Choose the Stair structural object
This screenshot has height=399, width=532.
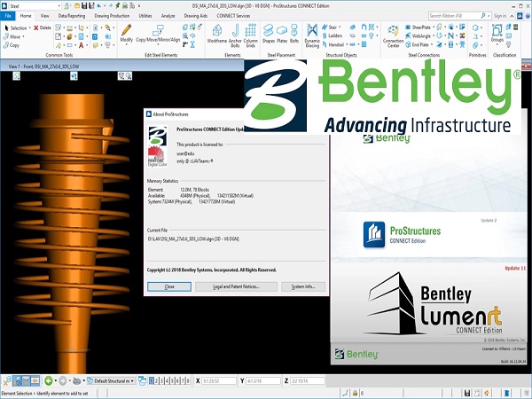(x=329, y=27)
